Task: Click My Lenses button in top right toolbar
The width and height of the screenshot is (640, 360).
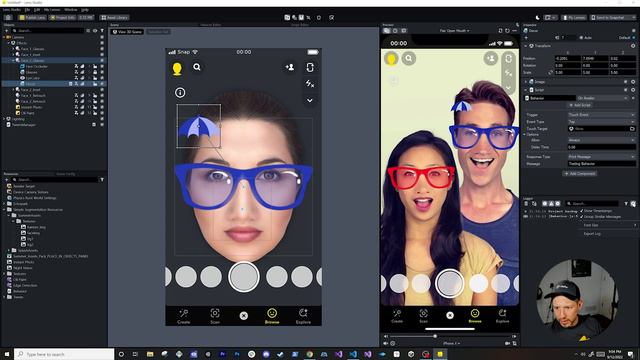Action: pos(573,18)
